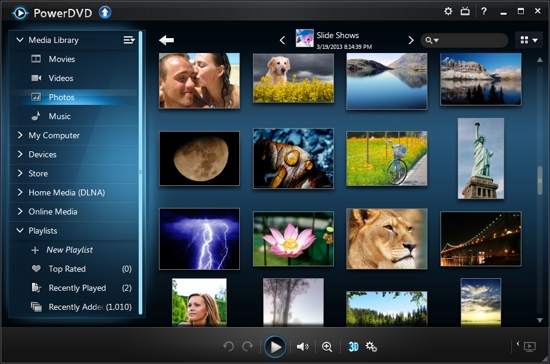Open the advanced settings gears icon

click(x=371, y=347)
